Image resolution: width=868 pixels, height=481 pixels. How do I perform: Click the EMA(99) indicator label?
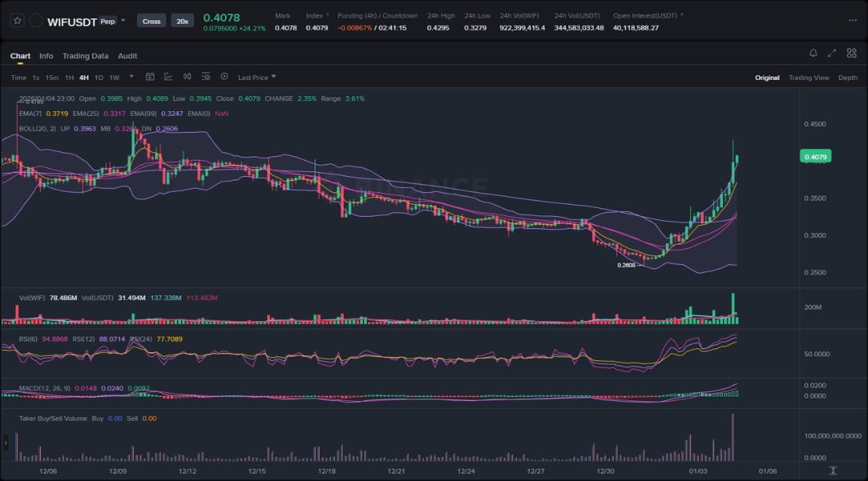(144, 114)
